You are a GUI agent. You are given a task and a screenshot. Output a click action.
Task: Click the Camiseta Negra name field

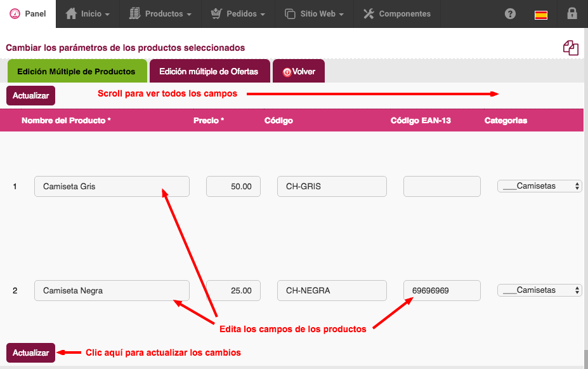[112, 290]
